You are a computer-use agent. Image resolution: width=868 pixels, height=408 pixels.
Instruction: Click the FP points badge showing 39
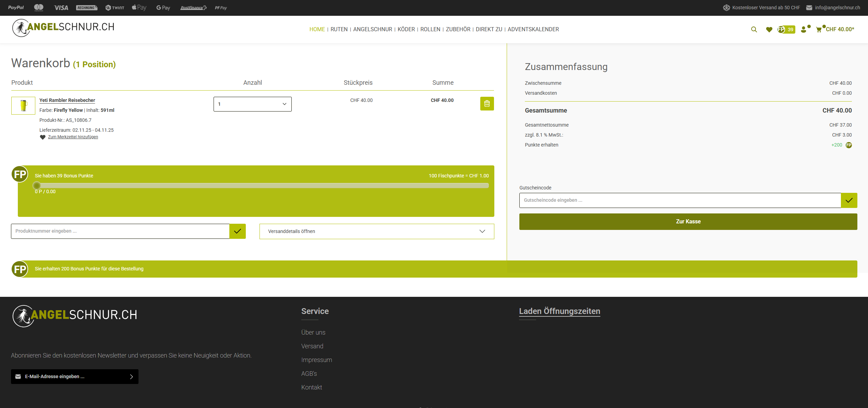[786, 30]
